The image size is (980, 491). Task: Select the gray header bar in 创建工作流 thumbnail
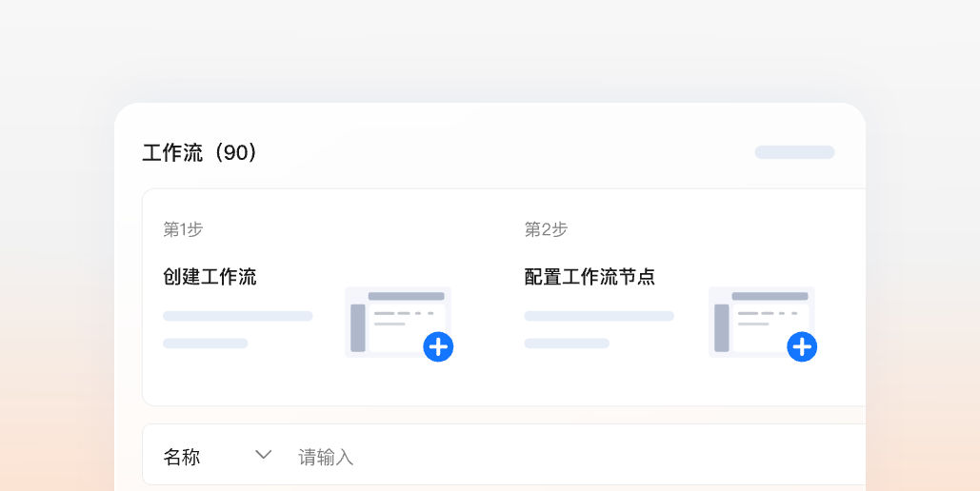coord(407,296)
